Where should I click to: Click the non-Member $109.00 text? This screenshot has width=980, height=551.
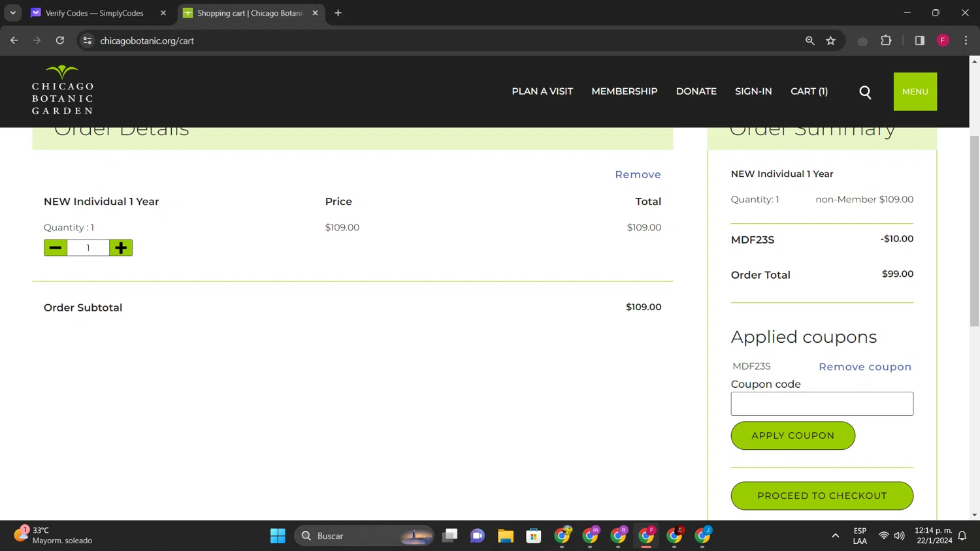tap(864, 200)
